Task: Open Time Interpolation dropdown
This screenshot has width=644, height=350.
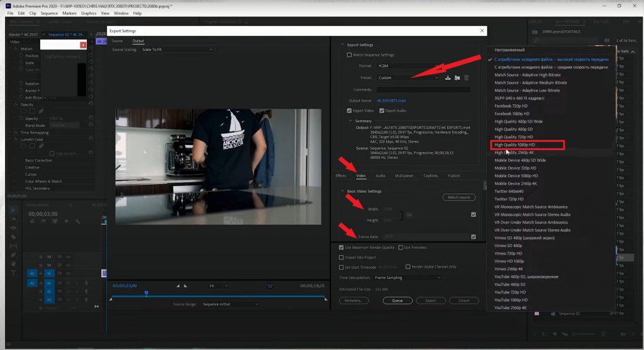Action: point(408,278)
